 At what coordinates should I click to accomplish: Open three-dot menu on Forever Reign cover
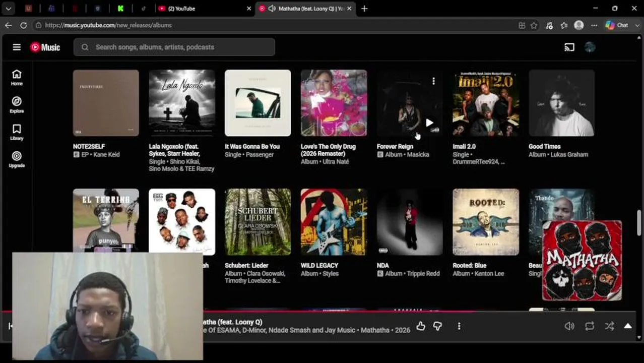pos(433,81)
